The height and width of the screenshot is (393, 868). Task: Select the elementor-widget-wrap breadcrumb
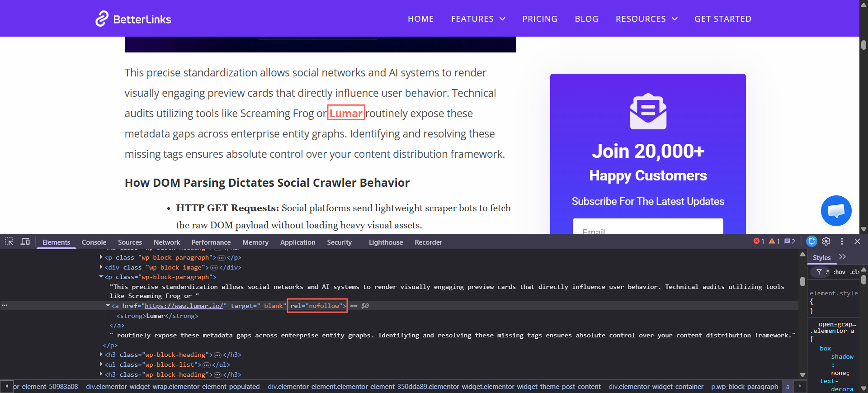(x=173, y=387)
